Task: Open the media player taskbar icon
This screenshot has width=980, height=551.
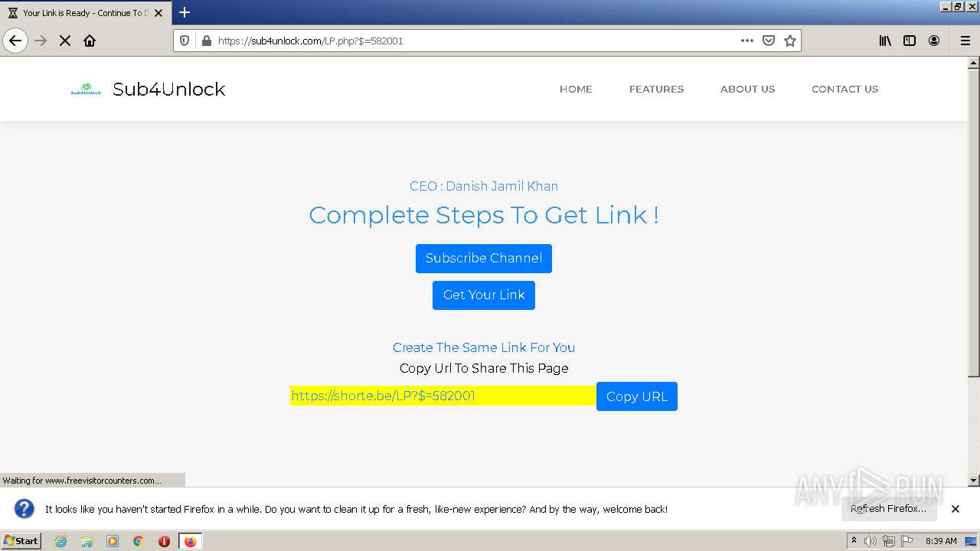Action: (x=113, y=541)
